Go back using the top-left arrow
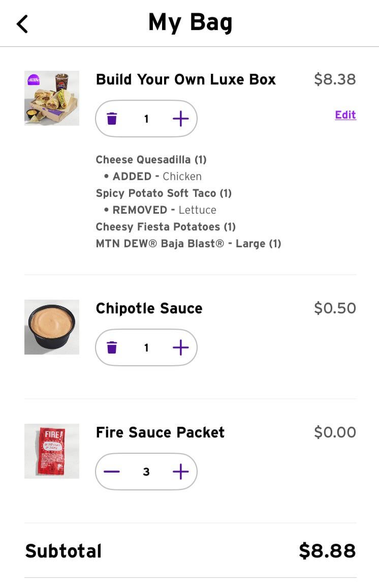The height and width of the screenshot is (588, 379). (22, 24)
